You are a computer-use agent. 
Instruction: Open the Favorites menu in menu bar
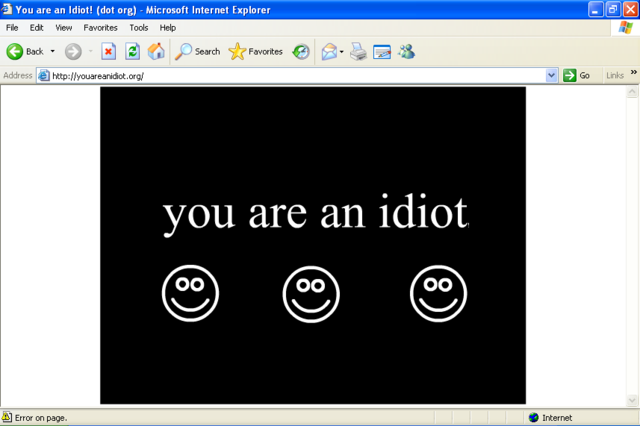click(x=100, y=28)
